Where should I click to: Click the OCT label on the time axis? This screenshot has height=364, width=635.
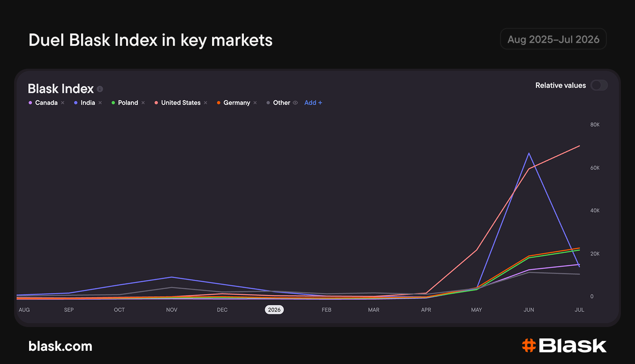pyautogui.click(x=120, y=310)
